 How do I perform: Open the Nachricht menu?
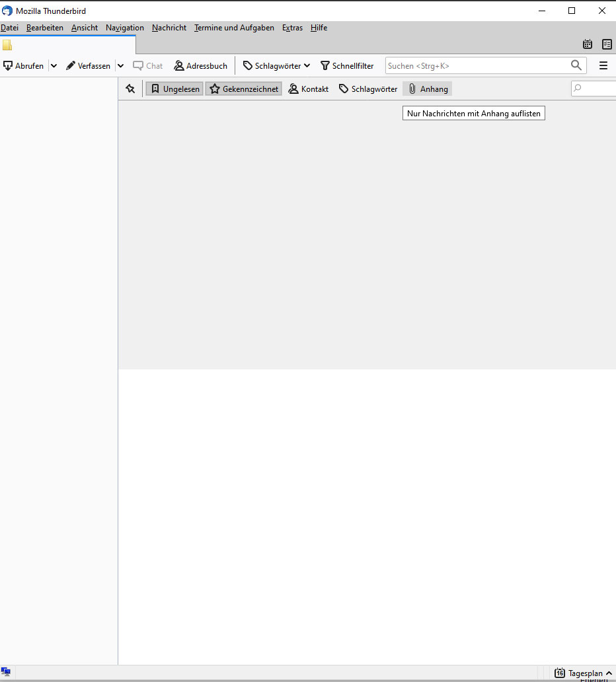[x=169, y=28]
